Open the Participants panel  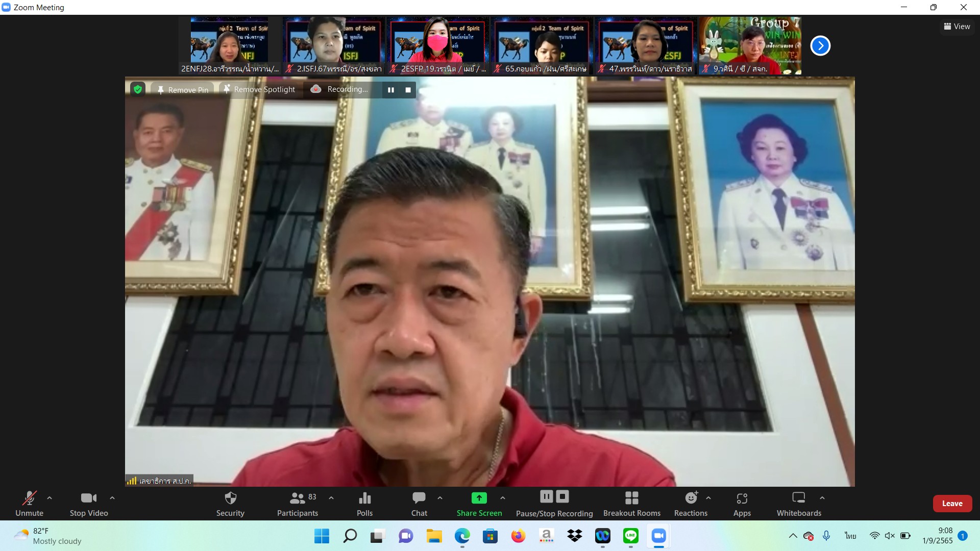pyautogui.click(x=297, y=503)
